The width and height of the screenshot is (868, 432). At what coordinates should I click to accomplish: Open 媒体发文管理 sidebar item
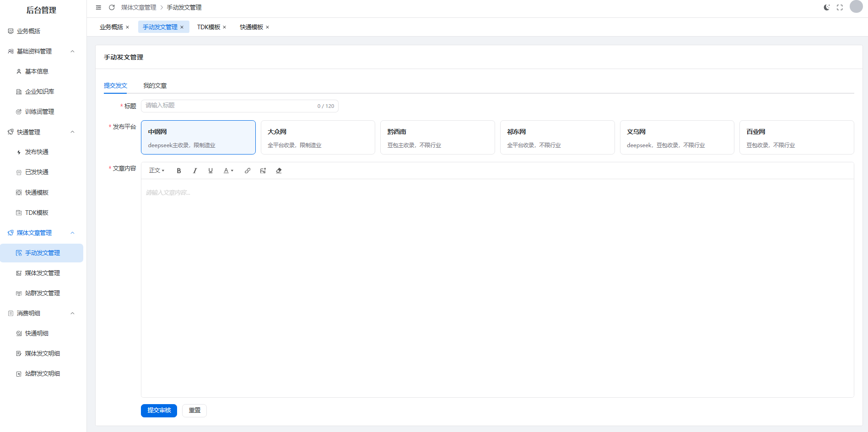click(x=42, y=273)
